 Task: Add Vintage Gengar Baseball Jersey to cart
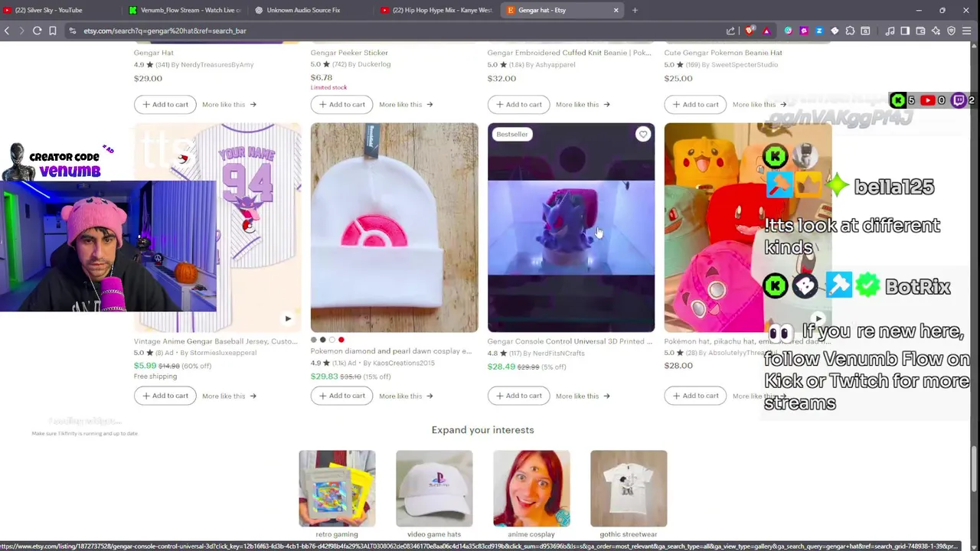165,396
